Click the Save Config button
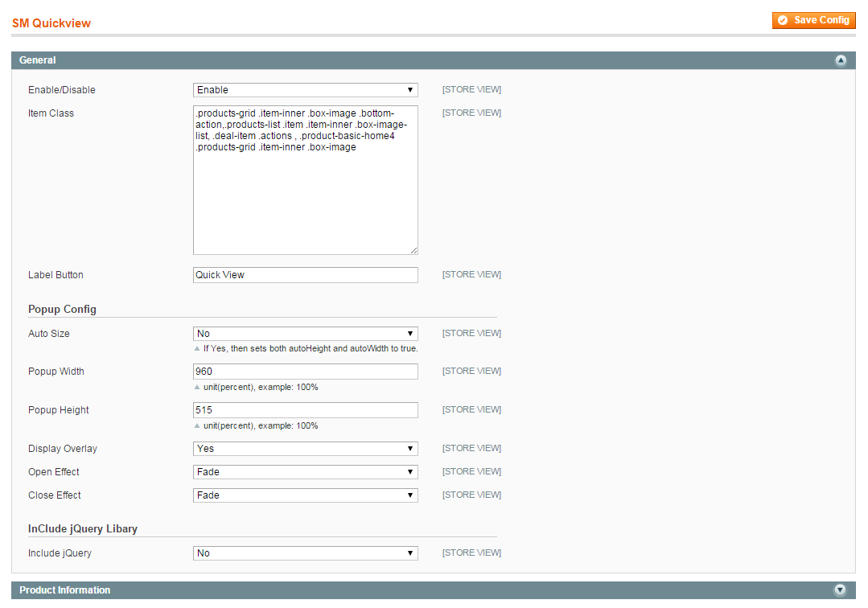 click(x=814, y=20)
